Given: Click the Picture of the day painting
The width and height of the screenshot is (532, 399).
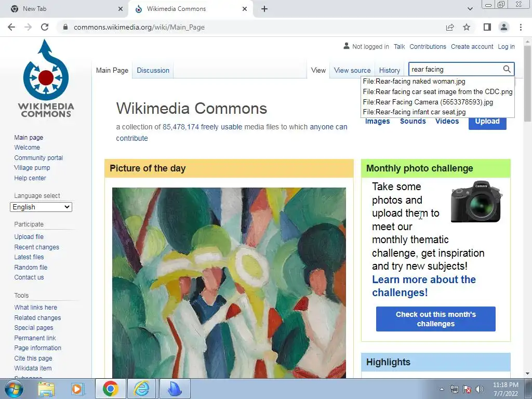Looking at the screenshot, I should 229,283.
